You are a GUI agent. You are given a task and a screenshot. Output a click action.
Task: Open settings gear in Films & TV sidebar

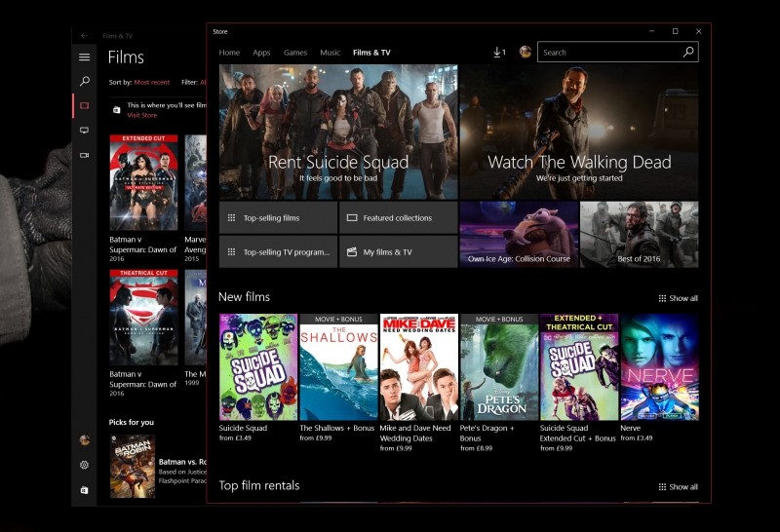coord(85,465)
